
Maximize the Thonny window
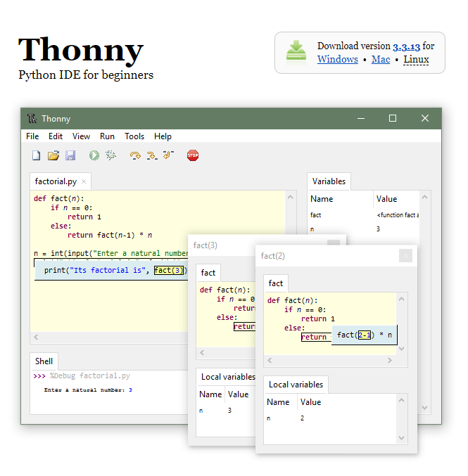tap(393, 118)
